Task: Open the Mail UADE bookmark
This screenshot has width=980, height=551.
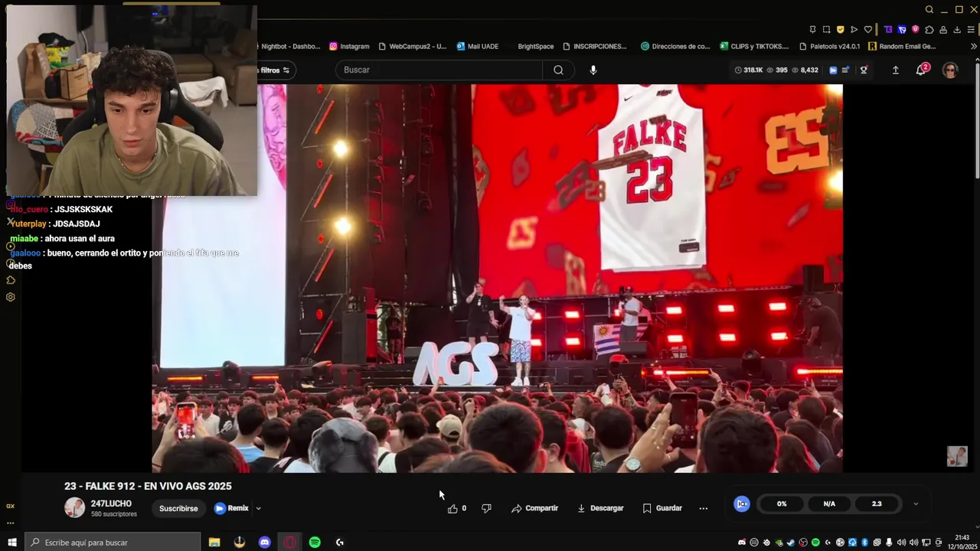Action: 477,46
